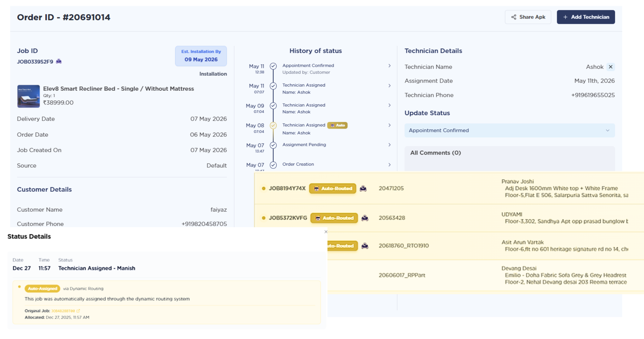
Task: Click the robot icon beside JOB0339S2F9
Action: coord(59,61)
